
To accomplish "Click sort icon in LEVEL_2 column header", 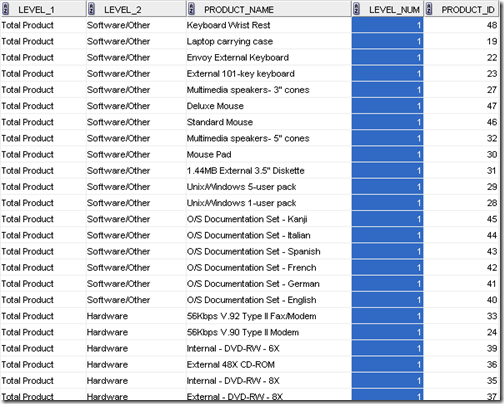I will (x=91, y=9).
